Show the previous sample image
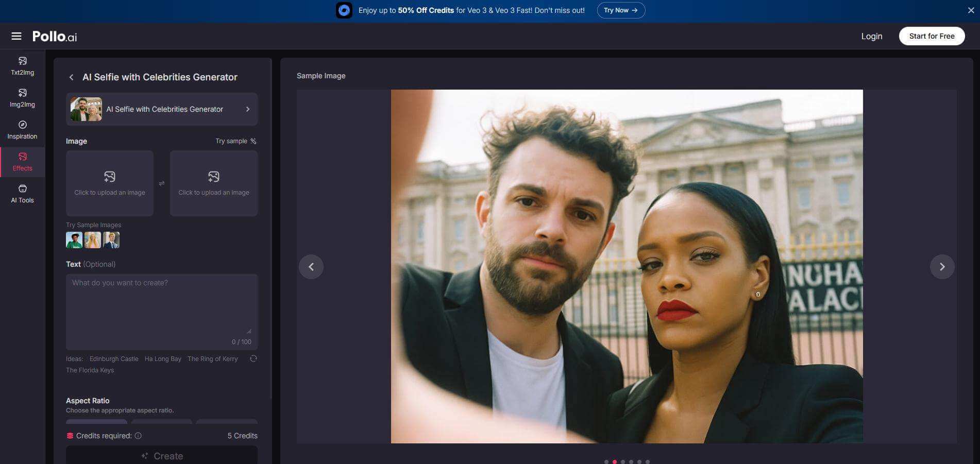This screenshot has width=980, height=464. [x=311, y=266]
